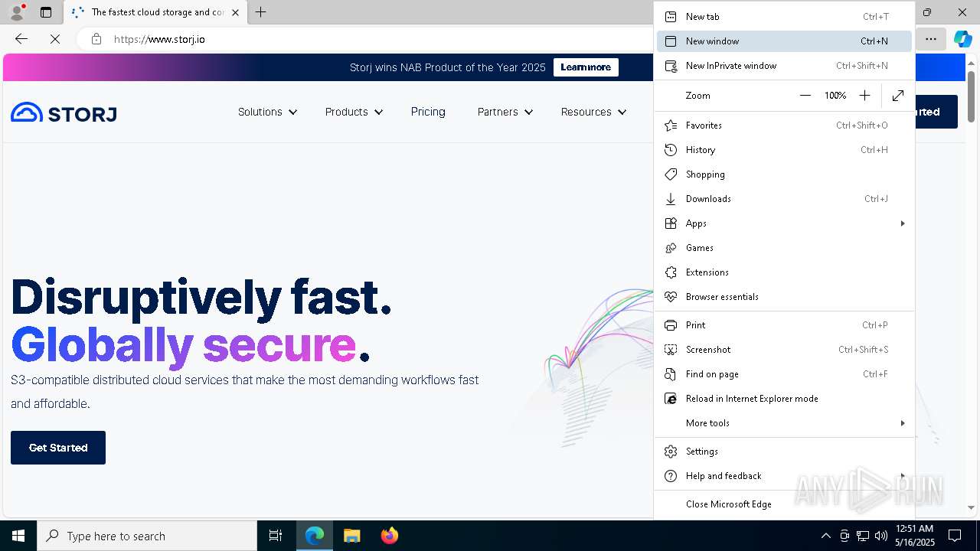This screenshot has height=551, width=980.
Task: Open the tab actions menu icon
Action: (46, 12)
